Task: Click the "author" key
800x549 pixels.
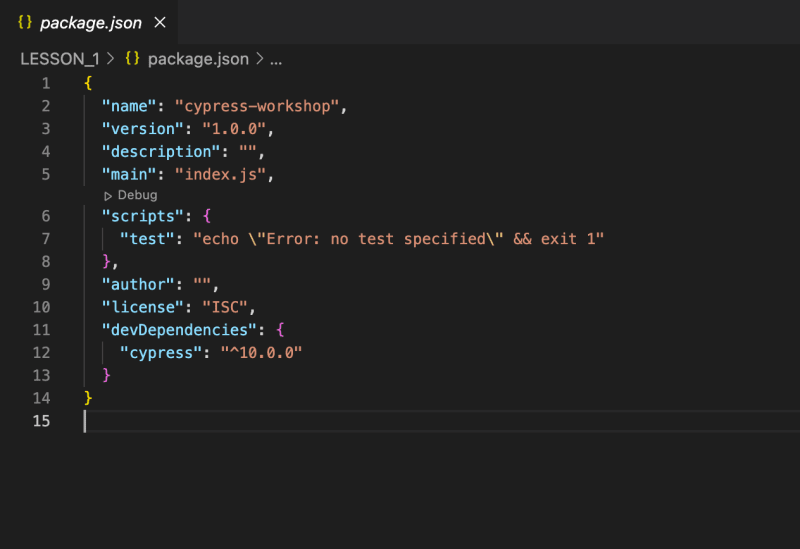Action: tap(138, 284)
